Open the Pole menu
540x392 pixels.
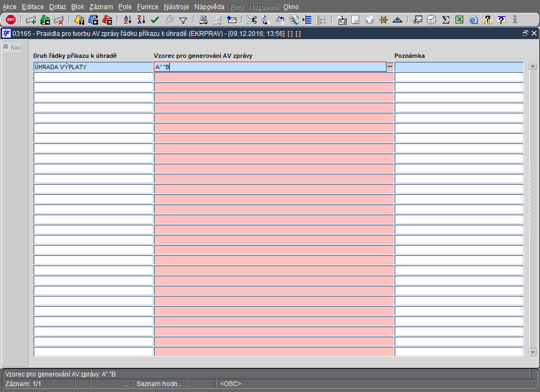pos(125,7)
